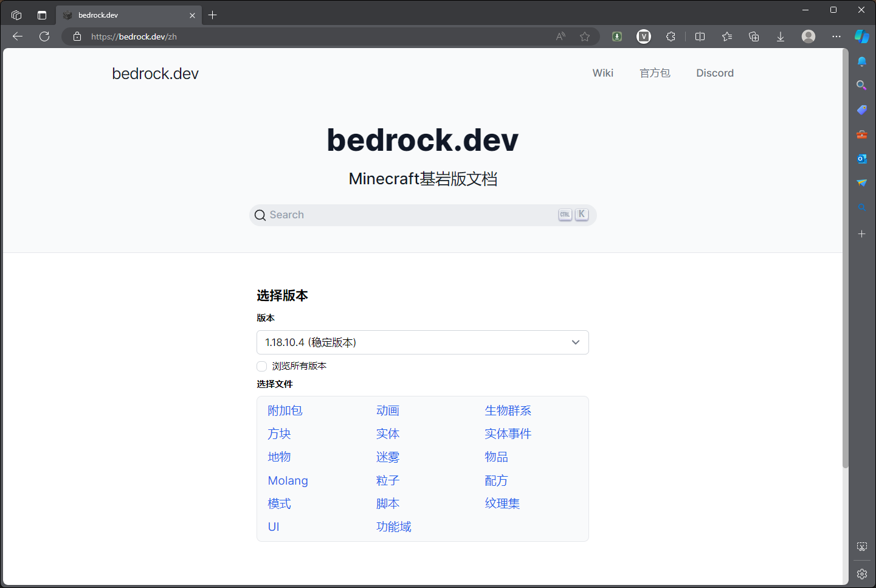Enable the 浏览所有版本 checkbox

[261, 366]
